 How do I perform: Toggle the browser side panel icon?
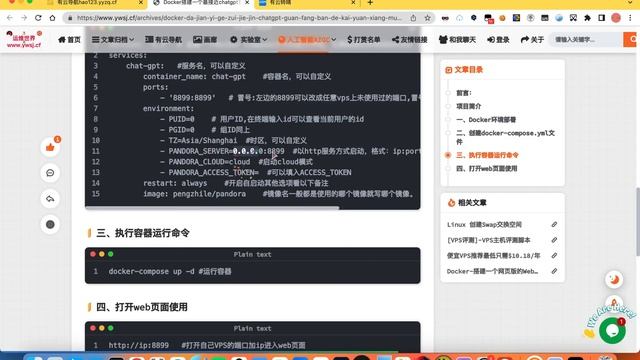coord(601,18)
